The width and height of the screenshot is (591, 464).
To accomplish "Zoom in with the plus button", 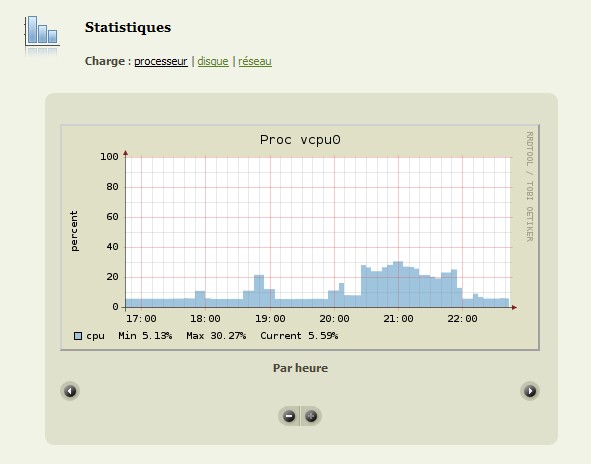I will click(311, 416).
